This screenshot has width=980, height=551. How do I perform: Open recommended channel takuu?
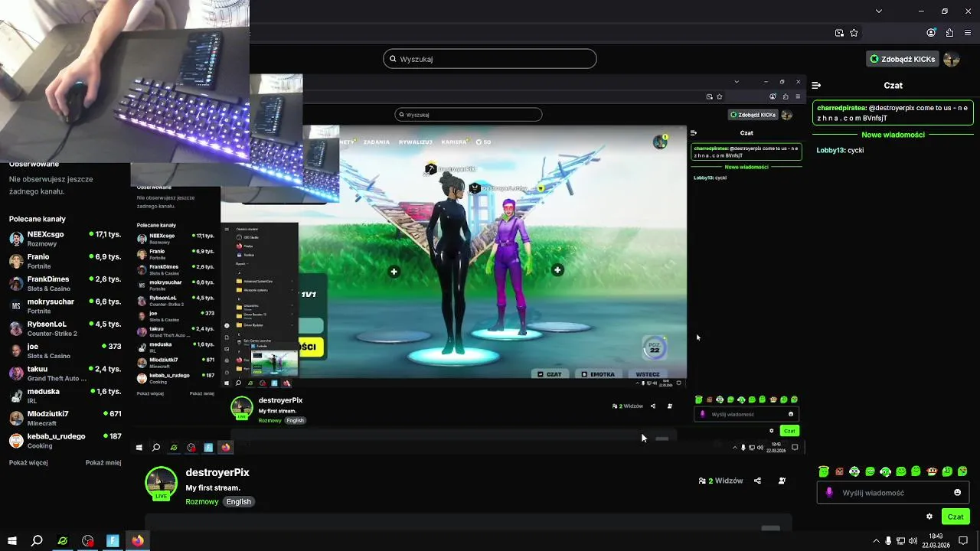click(x=65, y=373)
